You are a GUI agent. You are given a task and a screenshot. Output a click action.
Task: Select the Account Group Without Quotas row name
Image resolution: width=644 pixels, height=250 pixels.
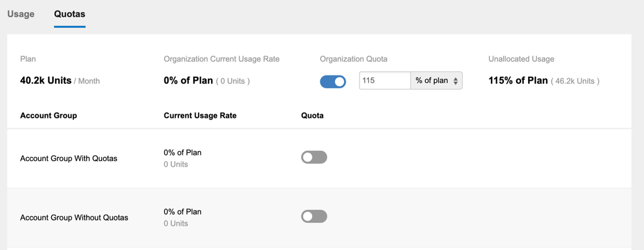[74, 218]
